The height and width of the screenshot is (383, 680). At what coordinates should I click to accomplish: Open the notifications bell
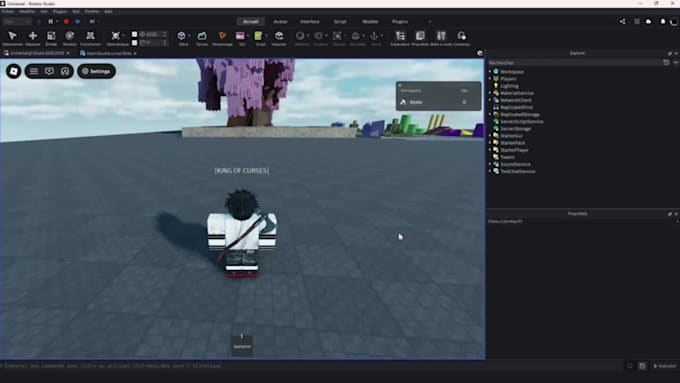(663, 21)
